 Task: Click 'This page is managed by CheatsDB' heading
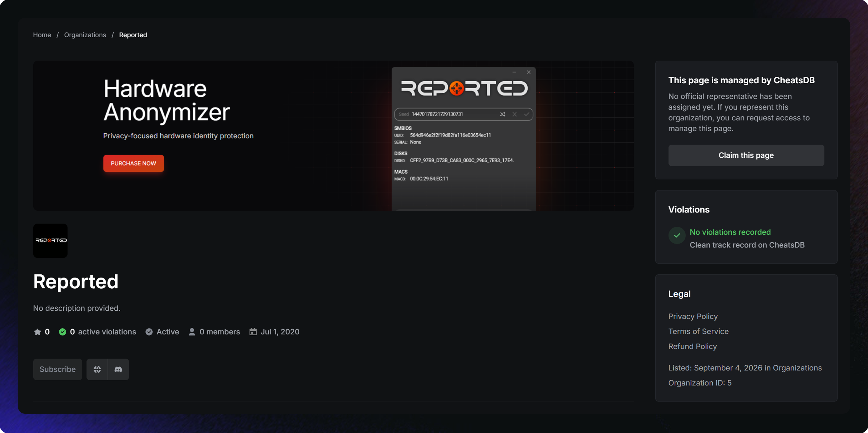[741, 80]
